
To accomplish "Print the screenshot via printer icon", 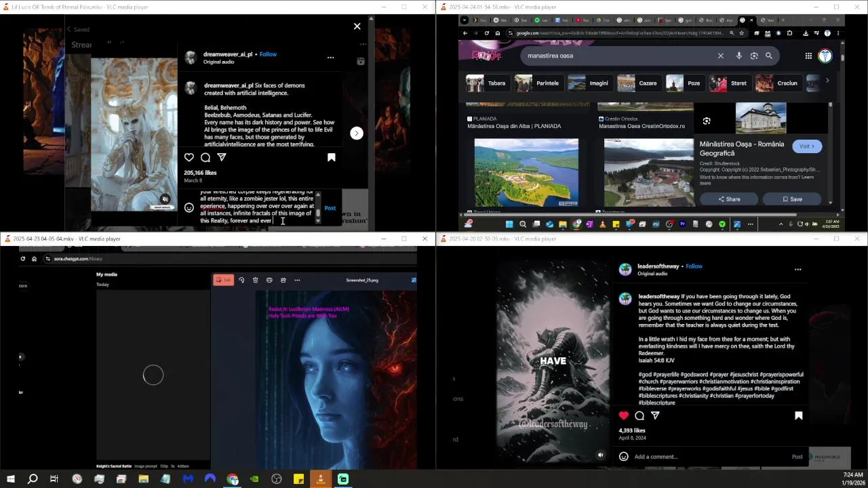I will point(269,280).
